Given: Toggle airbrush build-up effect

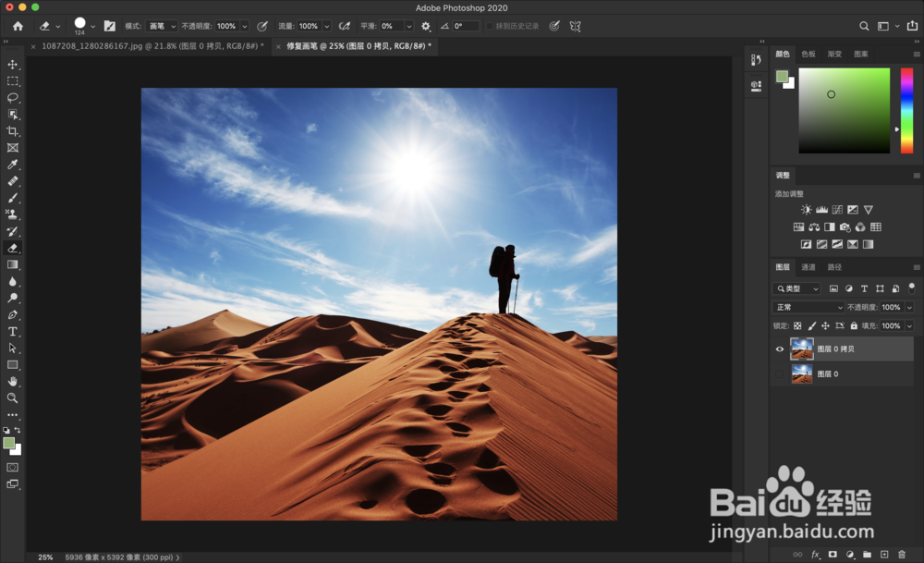Looking at the screenshot, I should point(345,26).
